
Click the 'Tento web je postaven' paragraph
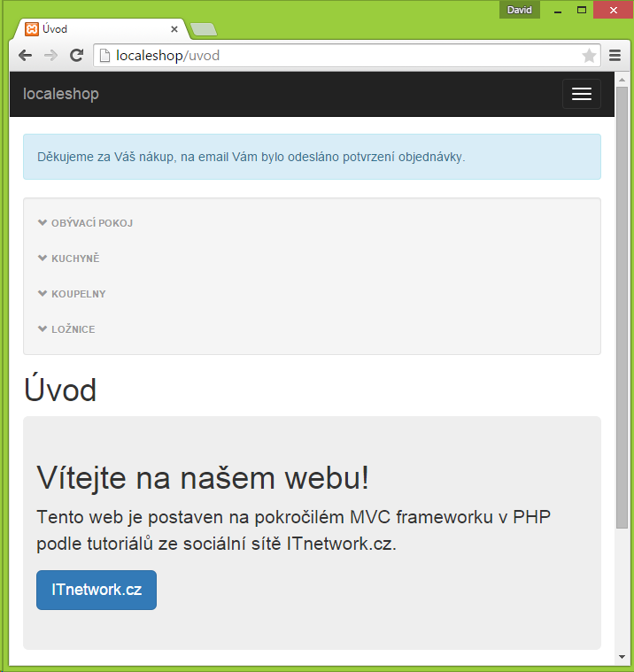pyautogui.click(x=294, y=530)
